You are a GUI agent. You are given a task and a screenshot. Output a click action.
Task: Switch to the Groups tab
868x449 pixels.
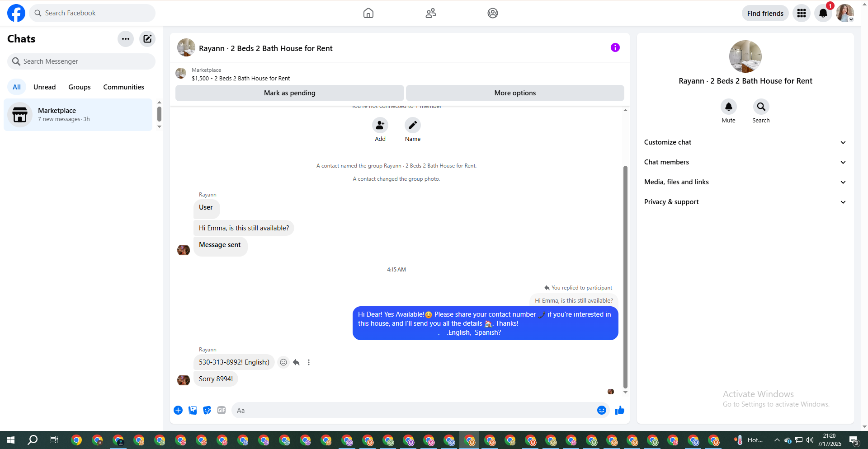[80, 87]
